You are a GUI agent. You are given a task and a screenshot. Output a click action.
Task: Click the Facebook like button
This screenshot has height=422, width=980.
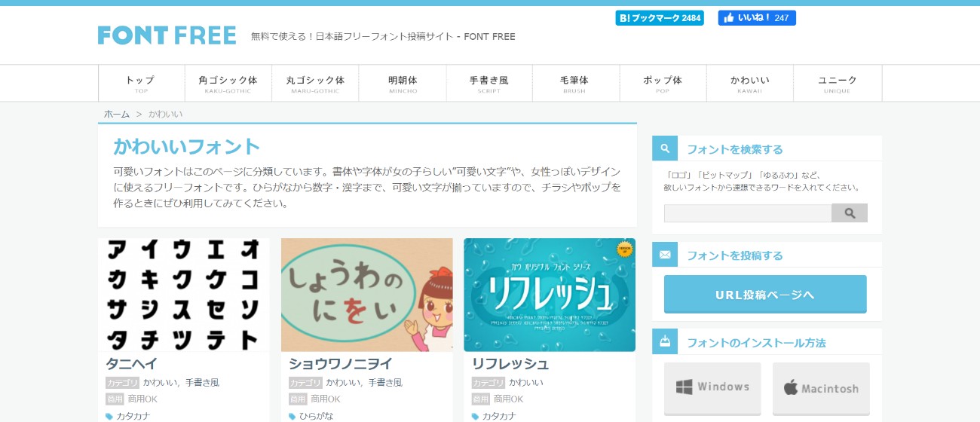coord(756,18)
